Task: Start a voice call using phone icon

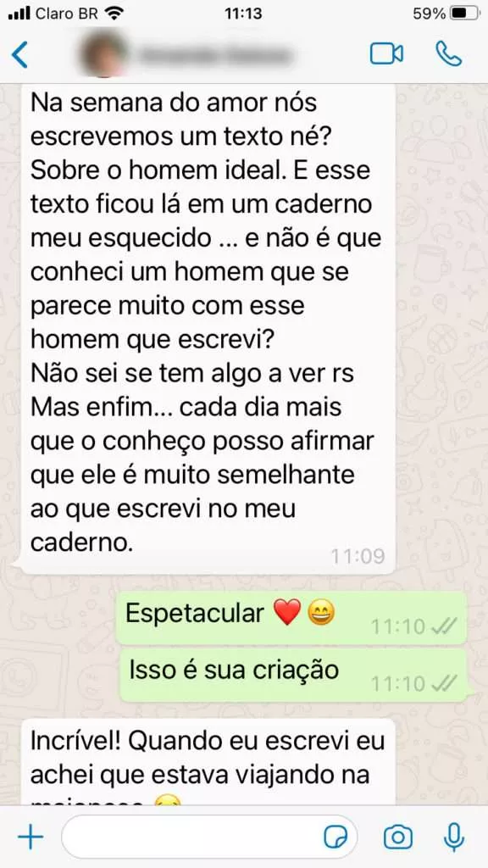Action: (x=448, y=53)
